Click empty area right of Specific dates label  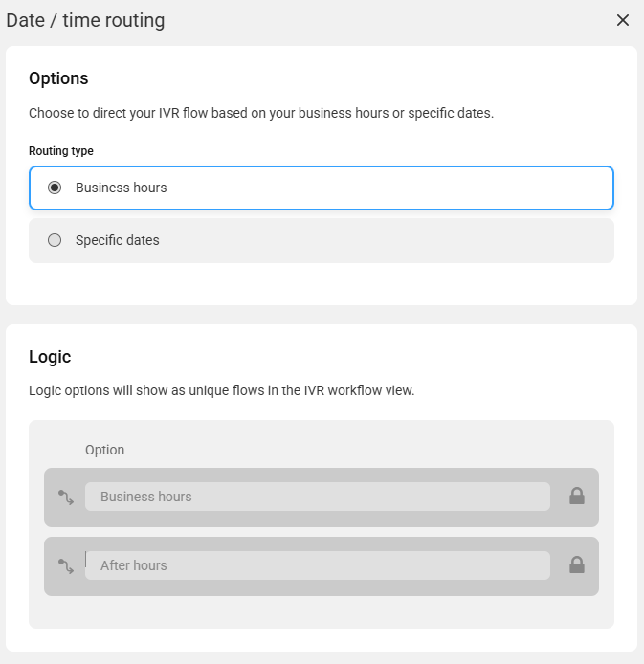386,240
